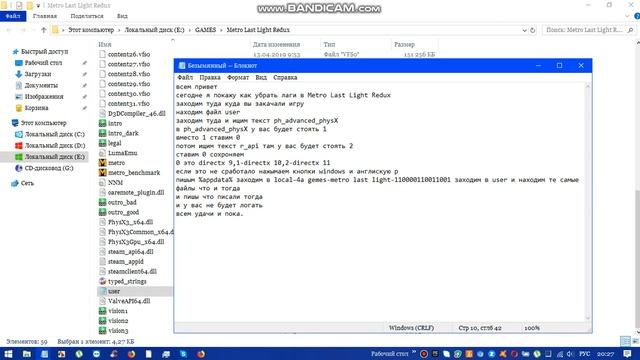Sort by Дата изменения column header

(x=276, y=44)
